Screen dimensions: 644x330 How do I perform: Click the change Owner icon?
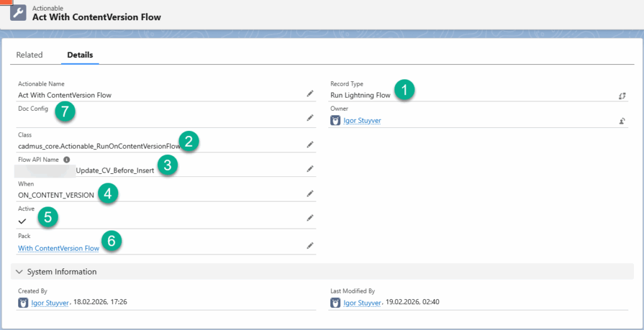(622, 121)
